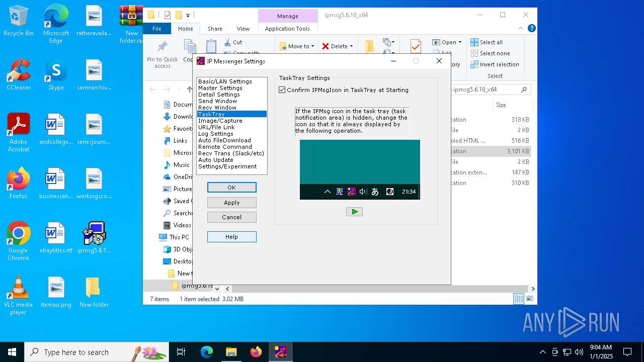
Task: Click Manage contextual tab in Explorer
Action: [288, 16]
